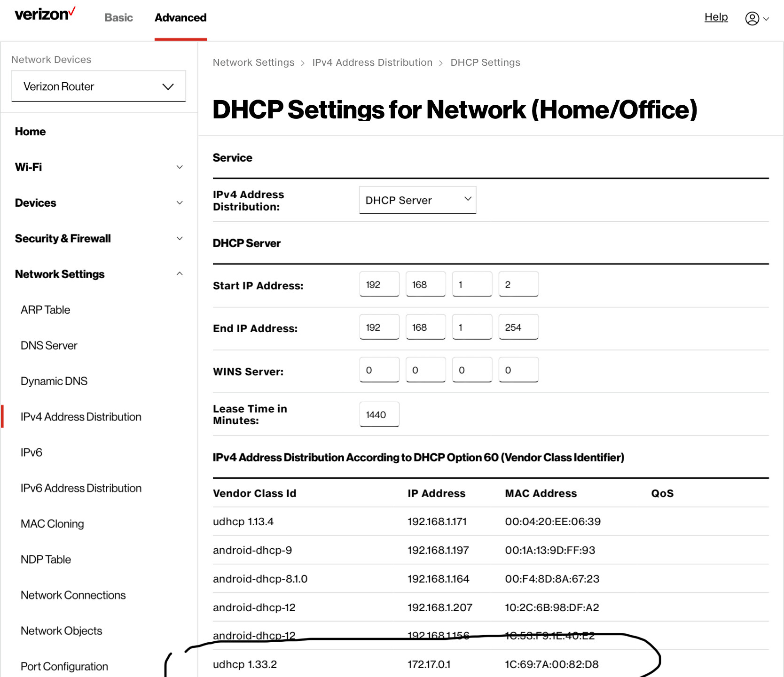The width and height of the screenshot is (784, 677).
Task: Switch to the Basic tab
Action: [x=118, y=17]
